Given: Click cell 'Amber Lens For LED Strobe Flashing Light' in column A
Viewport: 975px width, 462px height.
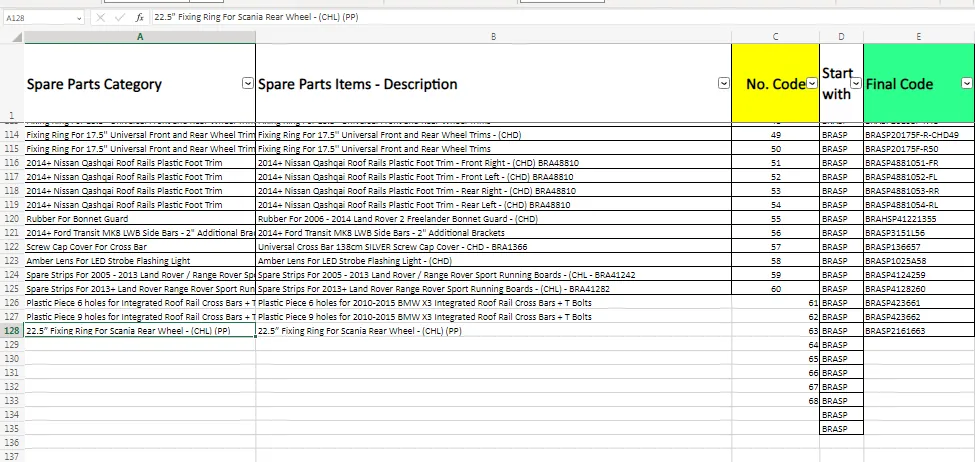Looking at the screenshot, I should pos(140,261).
